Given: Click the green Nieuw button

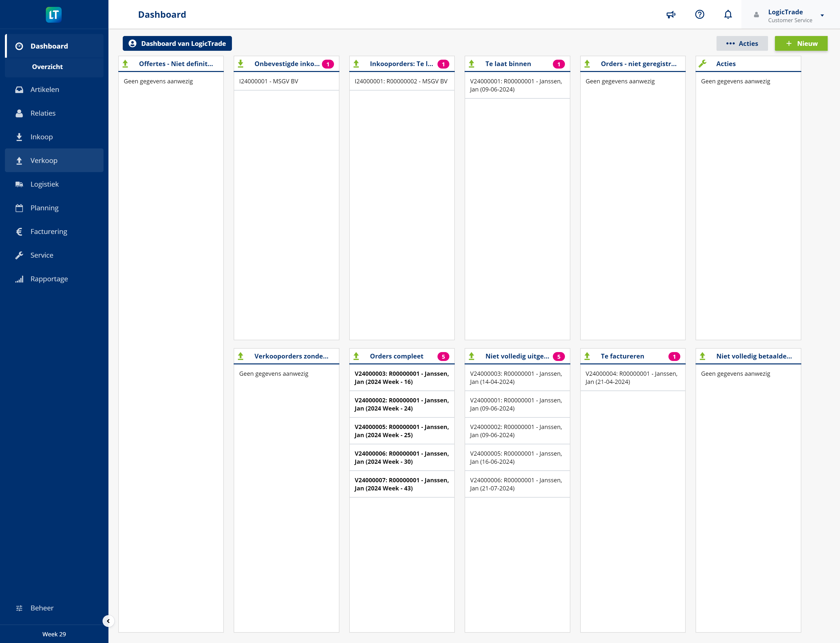Looking at the screenshot, I should click(801, 44).
